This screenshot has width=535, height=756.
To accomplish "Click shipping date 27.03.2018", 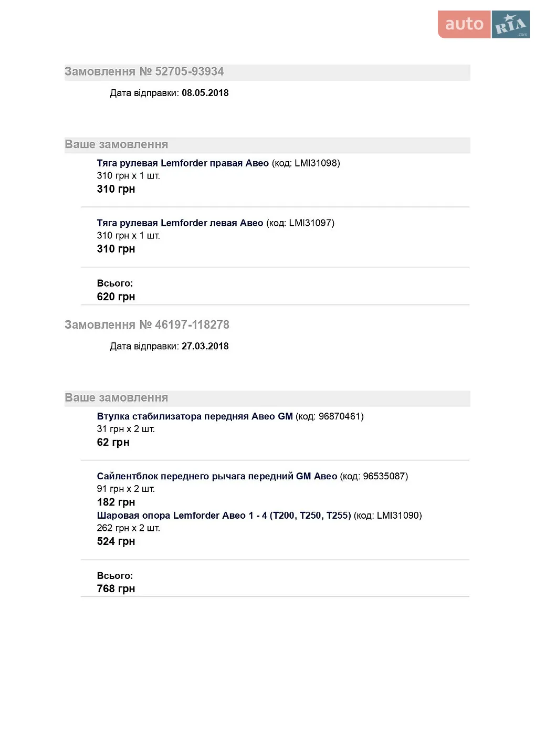I will click(205, 346).
